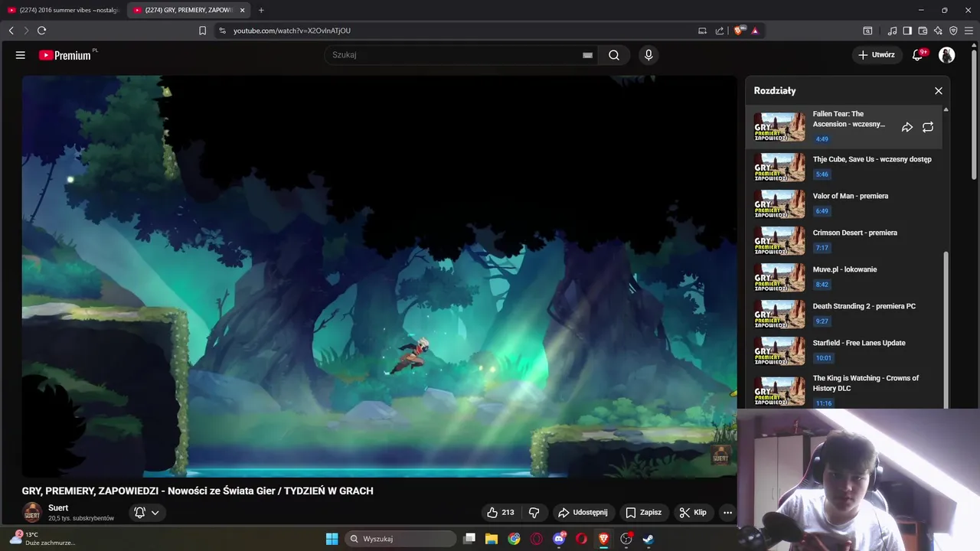Jump to The King is Watching chapter
Image resolution: width=980 pixels, height=551 pixels.
click(844, 390)
